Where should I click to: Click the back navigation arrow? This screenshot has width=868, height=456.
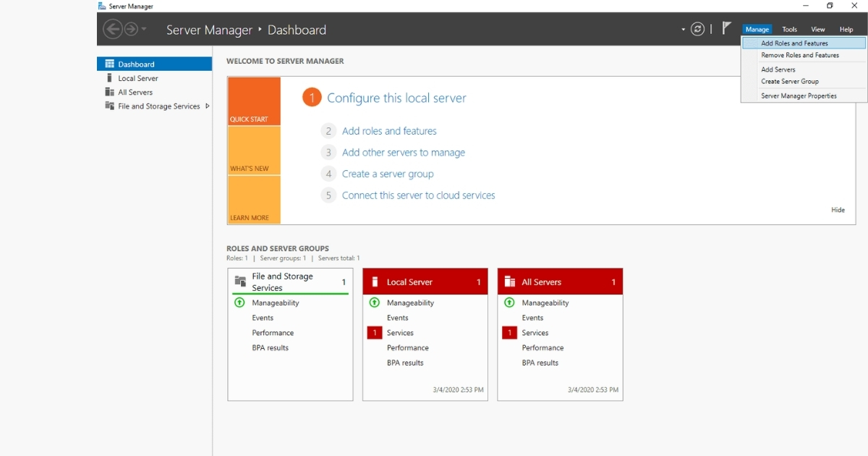point(114,29)
